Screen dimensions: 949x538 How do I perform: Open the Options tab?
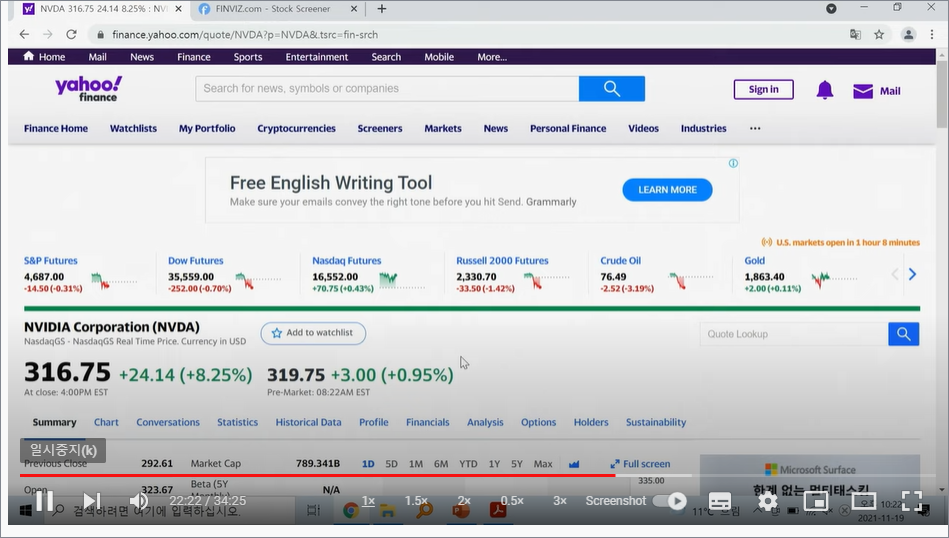pos(538,422)
